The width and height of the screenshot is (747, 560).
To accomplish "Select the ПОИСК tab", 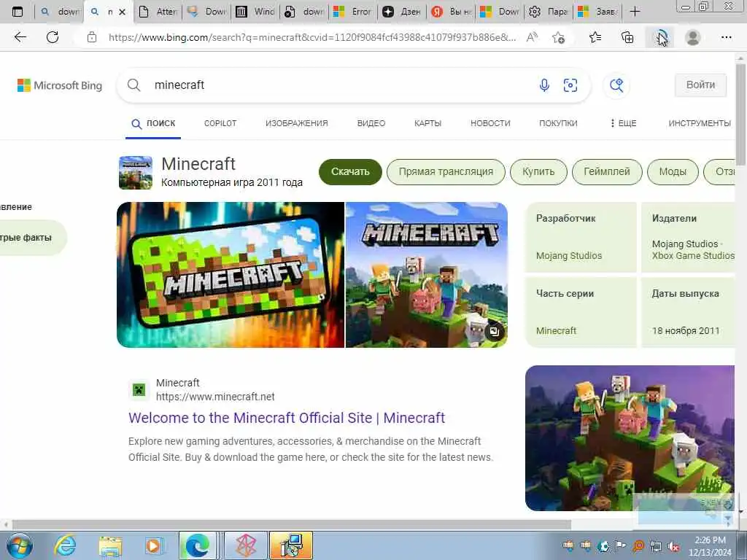I will click(153, 124).
